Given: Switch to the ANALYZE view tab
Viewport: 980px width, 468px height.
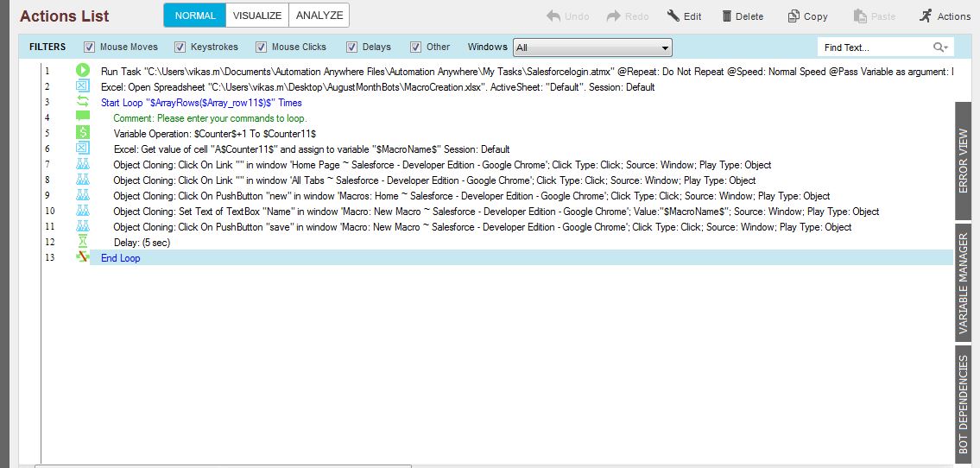Looking at the screenshot, I should (319, 16).
